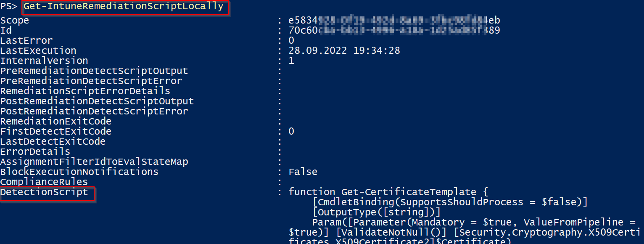The width and height of the screenshot is (644, 244).
Task: Click the False value of BlockExecutionNotifications
Action: tap(303, 172)
